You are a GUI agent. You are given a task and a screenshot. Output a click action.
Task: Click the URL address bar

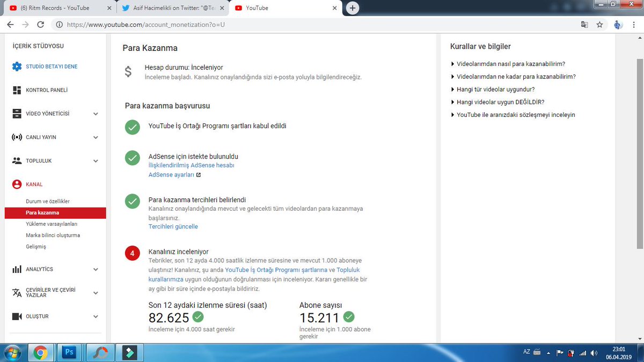[x=317, y=25]
